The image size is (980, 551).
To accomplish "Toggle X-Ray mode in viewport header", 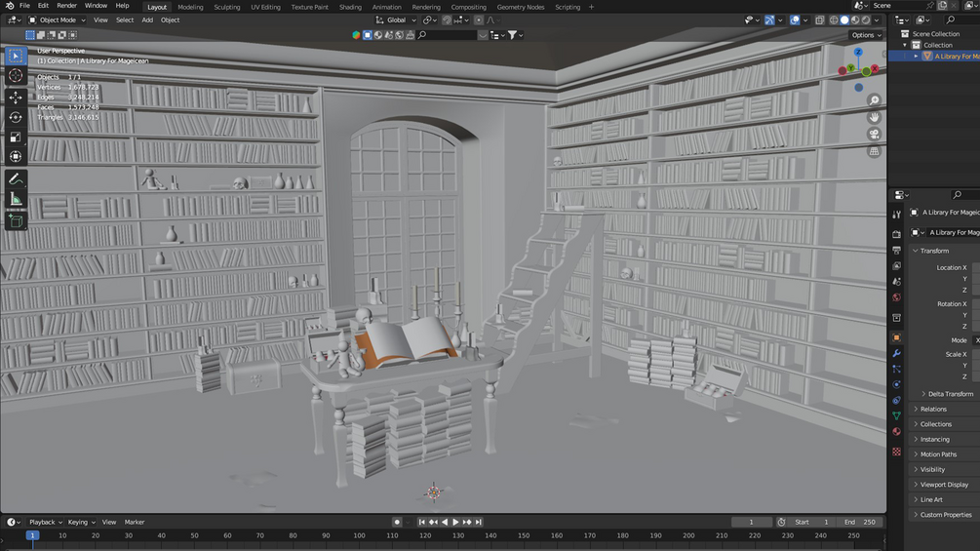I will (820, 20).
